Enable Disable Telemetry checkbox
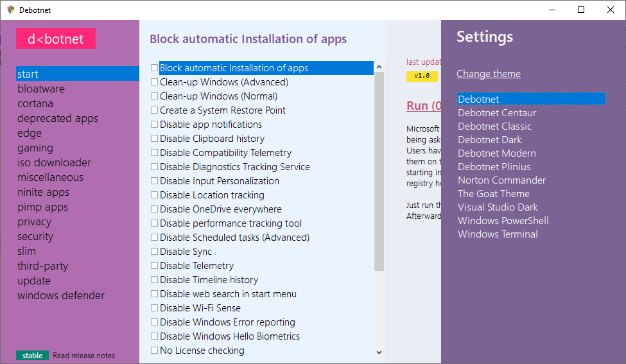 pos(154,266)
